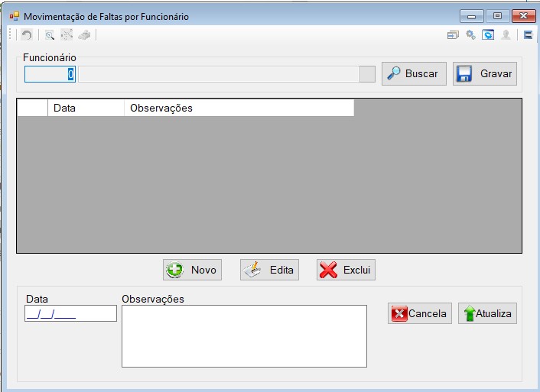The image size is (540, 392).
Task: Click the Funcionário name text field
Action: (218, 74)
